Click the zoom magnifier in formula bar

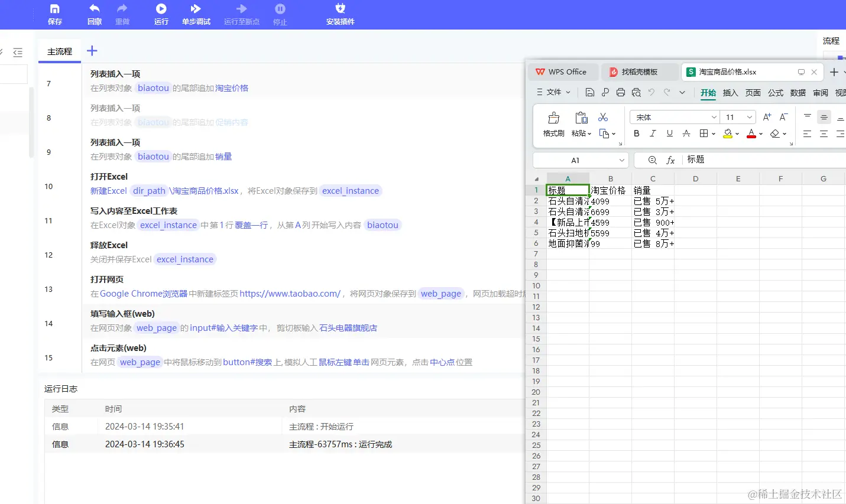652,160
